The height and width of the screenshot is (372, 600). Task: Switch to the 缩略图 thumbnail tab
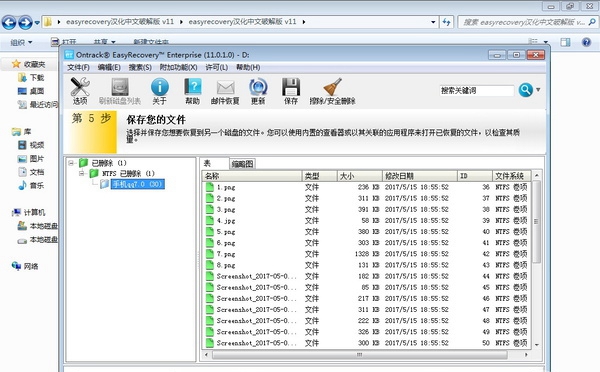pos(243,164)
